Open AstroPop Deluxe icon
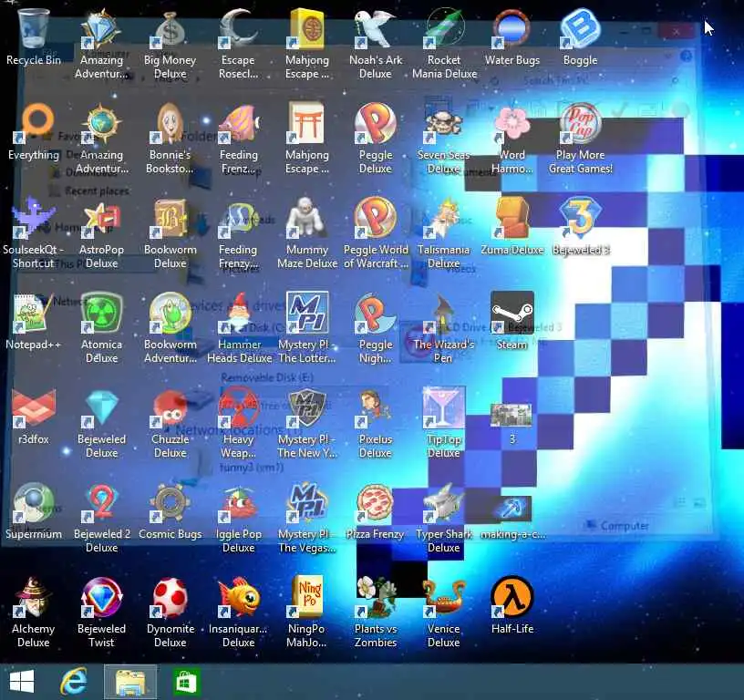 tap(101, 219)
